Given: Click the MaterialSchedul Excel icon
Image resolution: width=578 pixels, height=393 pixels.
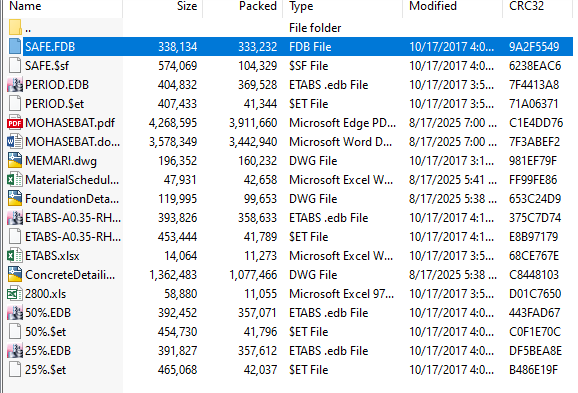Looking at the screenshot, I should 15,180.
